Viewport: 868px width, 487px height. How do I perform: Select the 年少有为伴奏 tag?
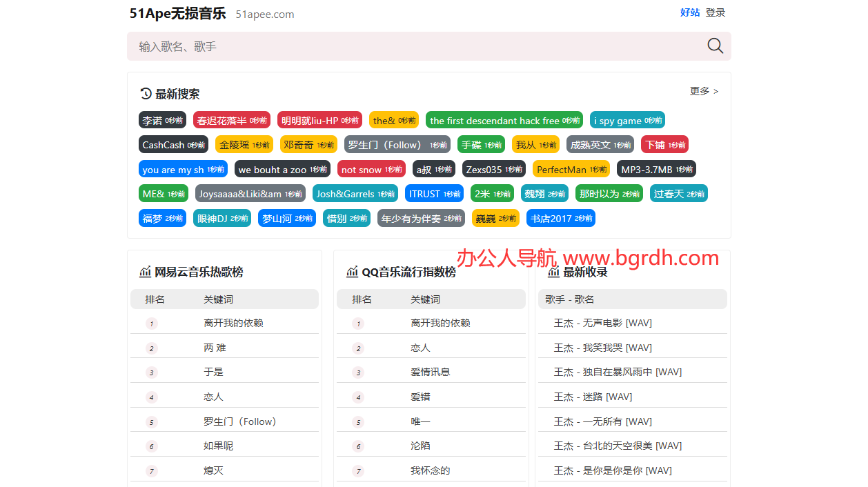click(421, 219)
